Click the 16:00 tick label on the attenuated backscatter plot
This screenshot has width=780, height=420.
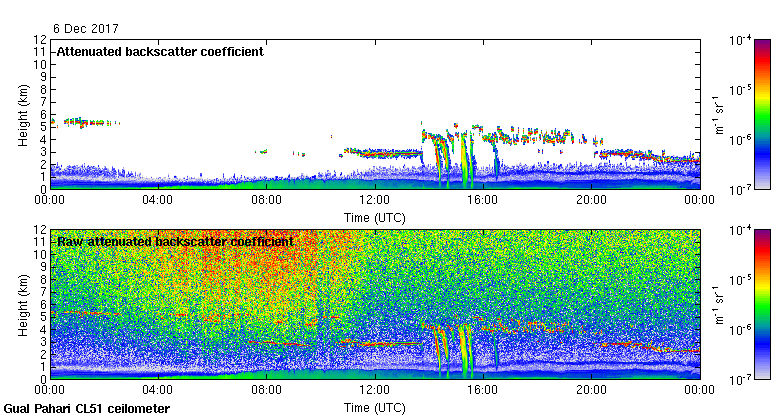coord(483,200)
